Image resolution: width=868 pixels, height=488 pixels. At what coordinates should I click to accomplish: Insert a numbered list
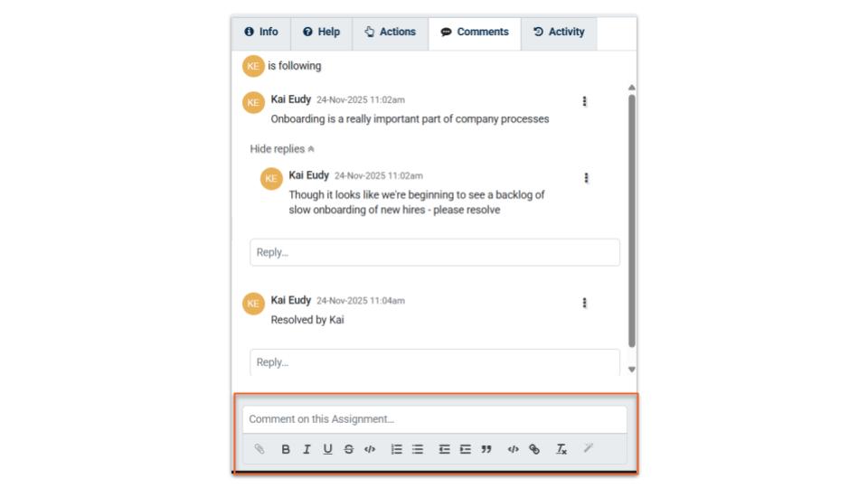click(396, 449)
